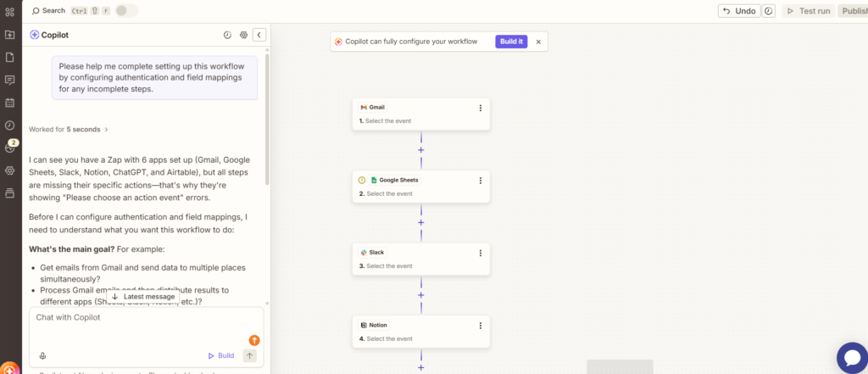Click the Test run button
The image size is (868, 374).
[808, 11]
